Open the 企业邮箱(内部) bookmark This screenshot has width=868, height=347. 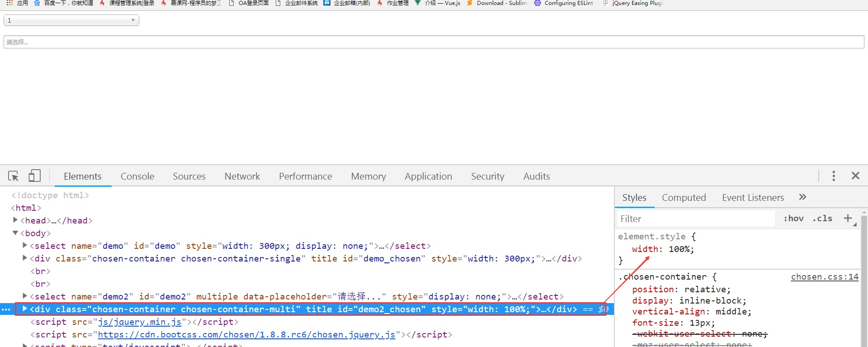[x=347, y=3]
